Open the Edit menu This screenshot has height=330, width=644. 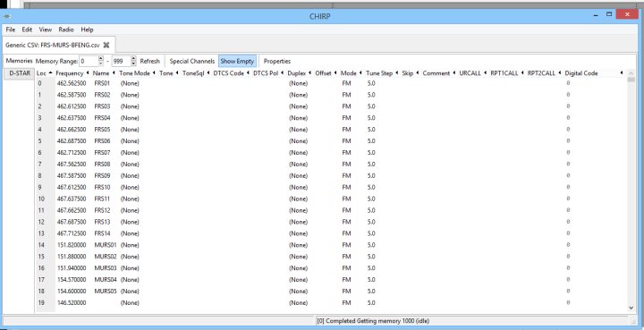[27, 30]
